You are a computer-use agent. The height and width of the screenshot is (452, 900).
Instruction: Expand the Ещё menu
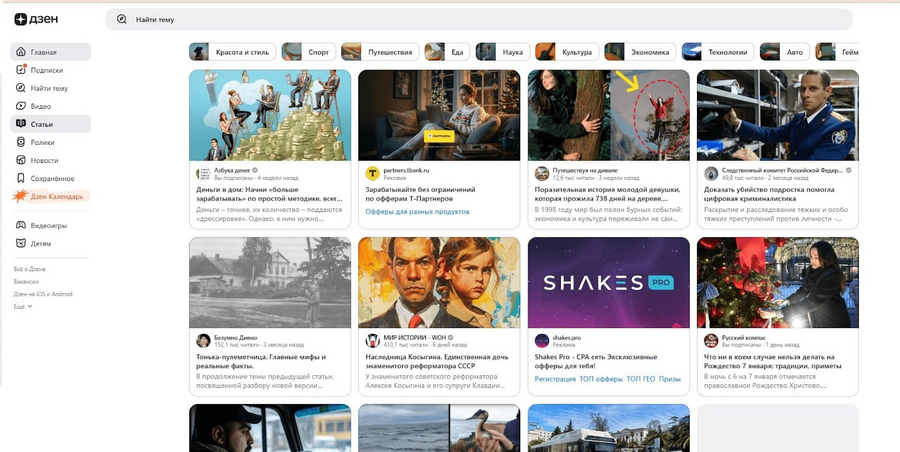pyautogui.click(x=23, y=307)
